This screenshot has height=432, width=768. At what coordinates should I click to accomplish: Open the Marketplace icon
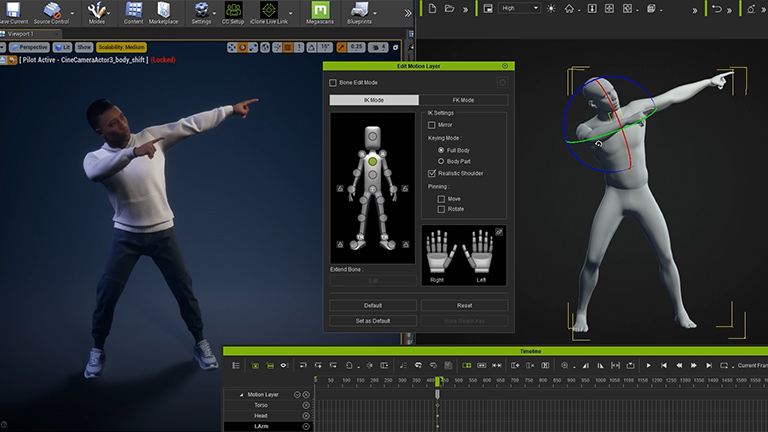(164, 10)
